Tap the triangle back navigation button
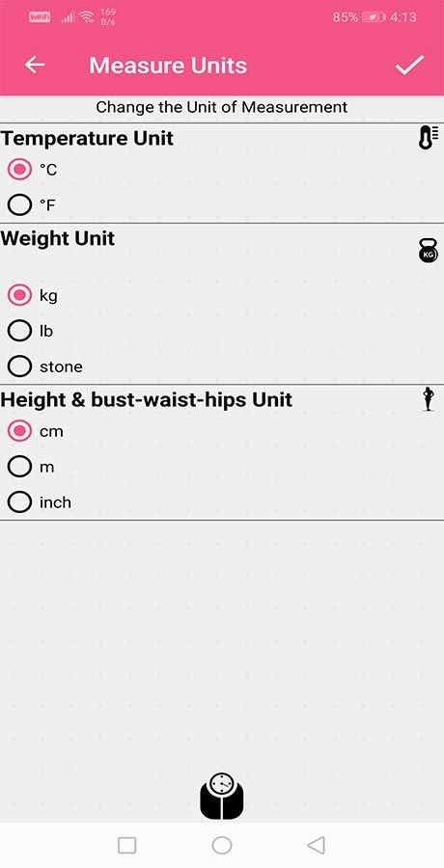Viewport: 444px width, 868px height. (316, 845)
